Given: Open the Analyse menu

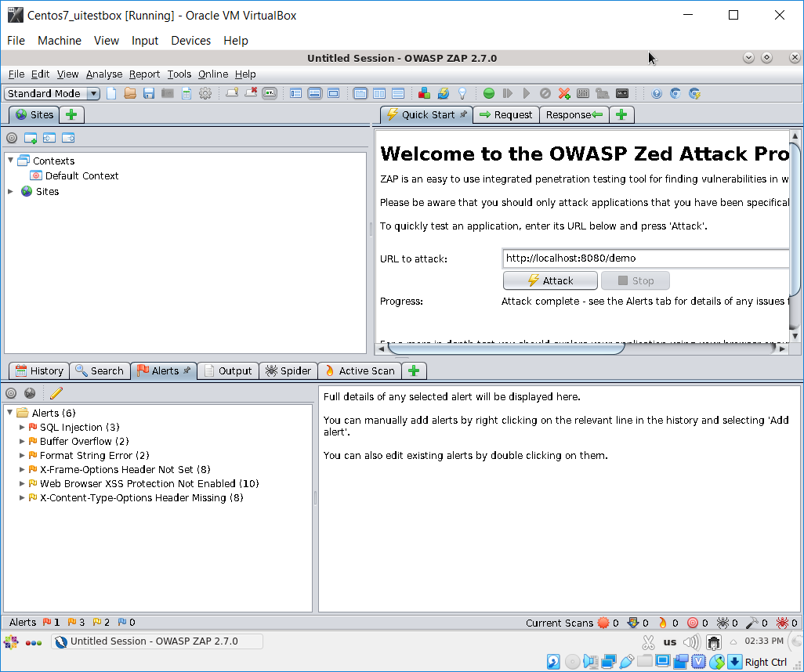Looking at the screenshot, I should pos(104,74).
